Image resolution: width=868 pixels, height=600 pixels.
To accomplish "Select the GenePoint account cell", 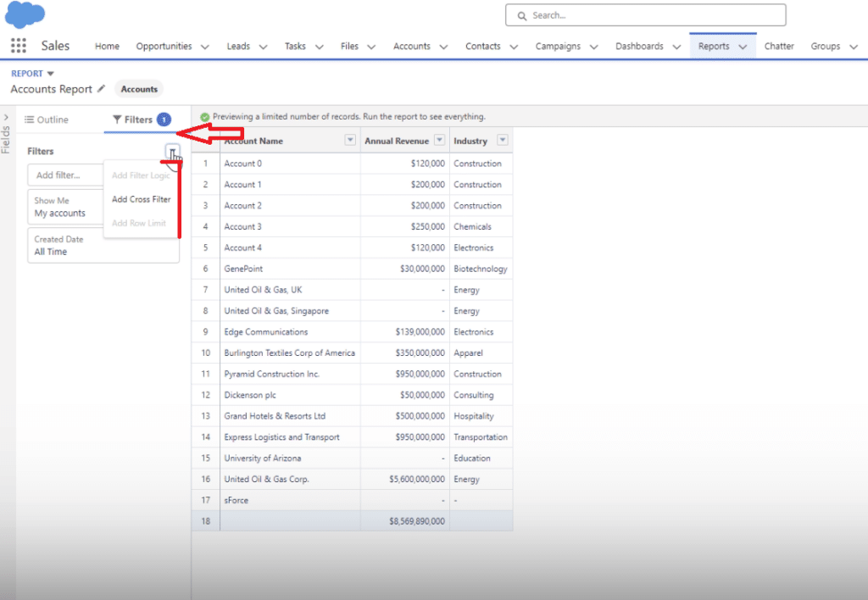I will (x=290, y=269).
